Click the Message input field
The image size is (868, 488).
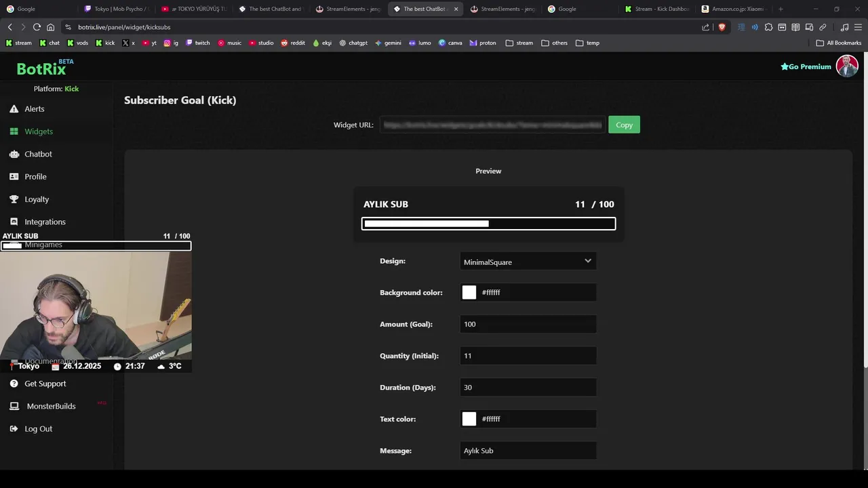pos(528,451)
